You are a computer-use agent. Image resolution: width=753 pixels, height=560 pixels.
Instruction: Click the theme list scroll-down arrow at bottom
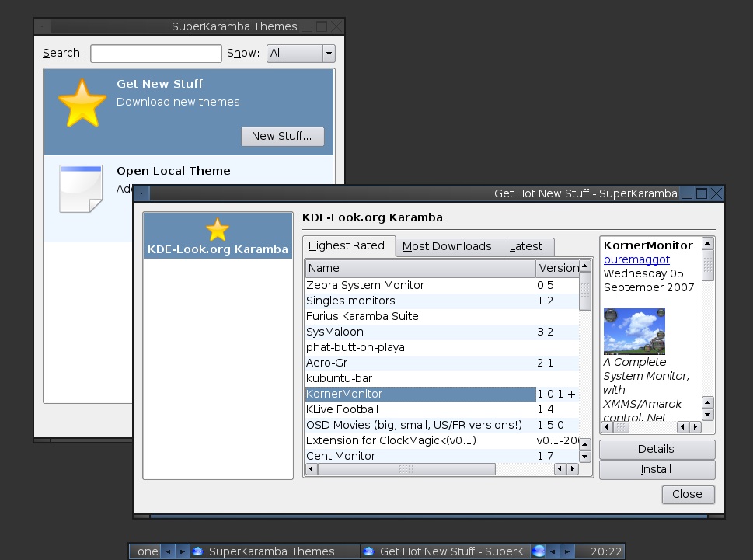(x=585, y=456)
